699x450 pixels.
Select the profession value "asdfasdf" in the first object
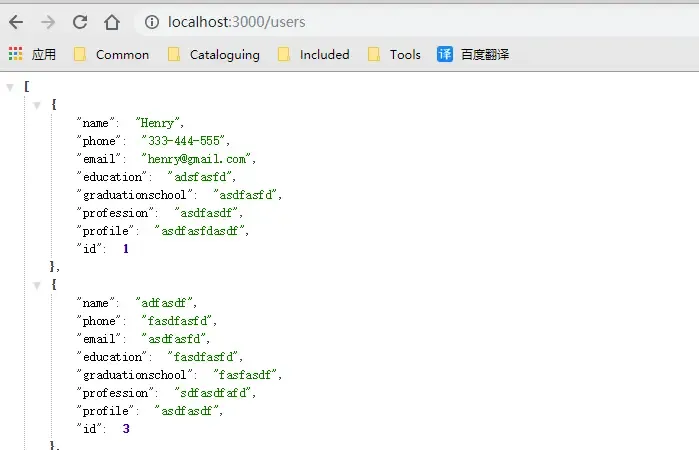pyautogui.click(x=206, y=213)
